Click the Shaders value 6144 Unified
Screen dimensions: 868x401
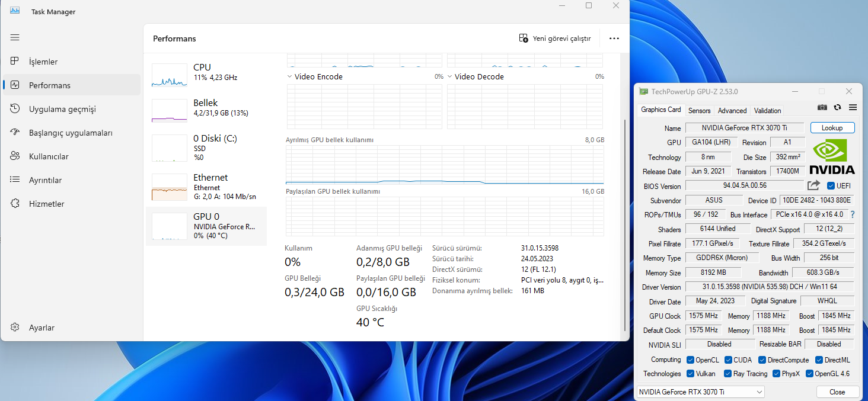pyautogui.click(x=717, y=229)
